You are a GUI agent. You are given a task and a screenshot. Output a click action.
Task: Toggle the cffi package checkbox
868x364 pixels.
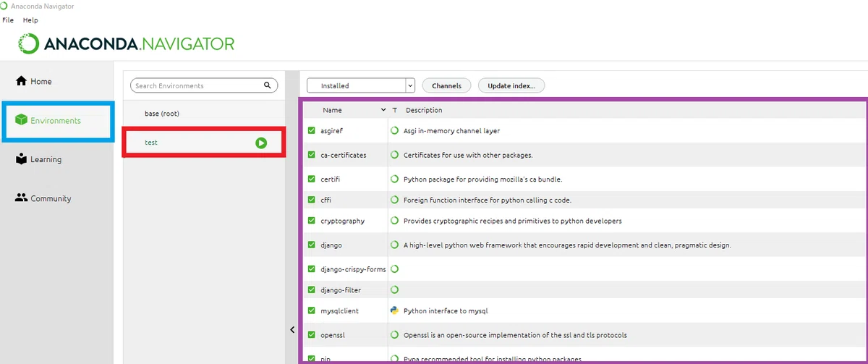pyautogui.click(x=312, y=200)
